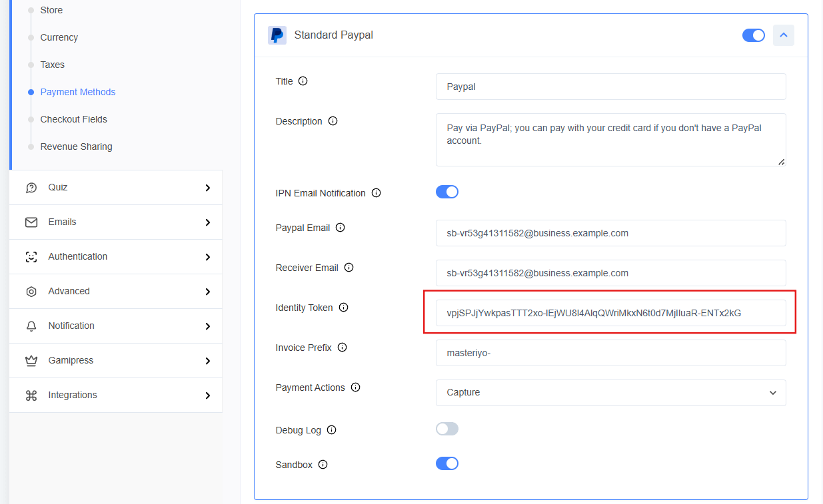Open the Revenue Sharing submenu
823x504 pixels.
tap(77, 146)
